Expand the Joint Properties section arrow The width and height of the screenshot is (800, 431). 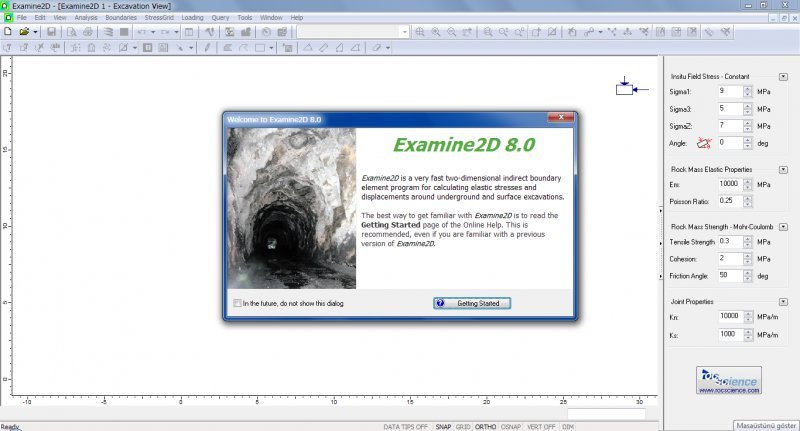pos(783,302)
